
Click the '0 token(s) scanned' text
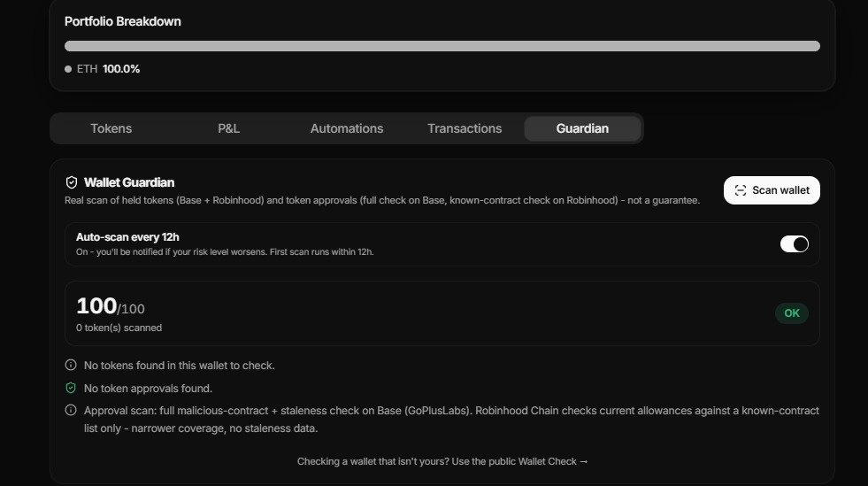119,328
